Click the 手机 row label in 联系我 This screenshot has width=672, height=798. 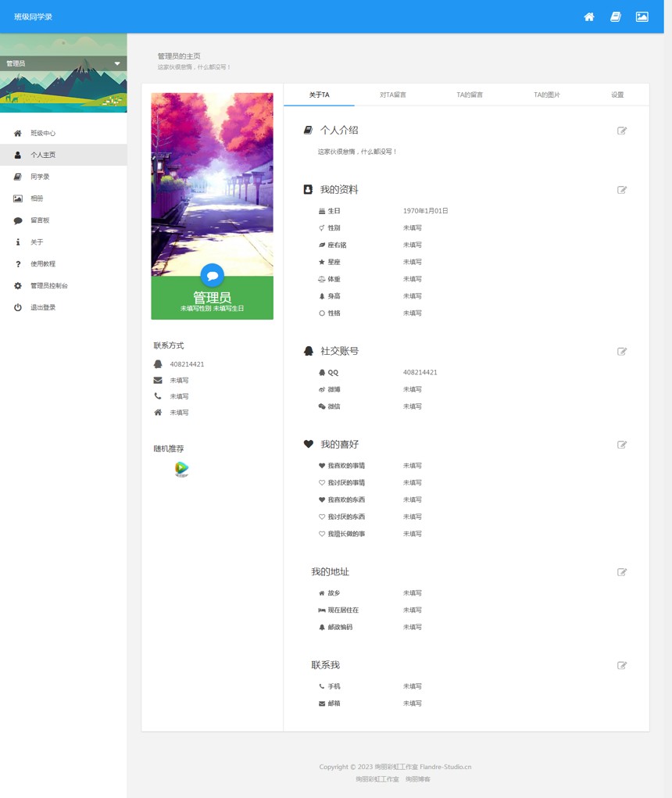(334, 686)
